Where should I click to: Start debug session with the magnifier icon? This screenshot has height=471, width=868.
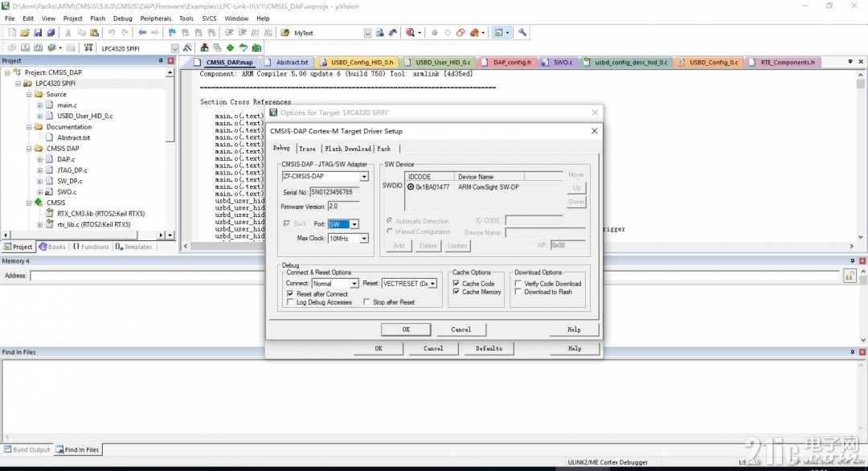[410, 33]
